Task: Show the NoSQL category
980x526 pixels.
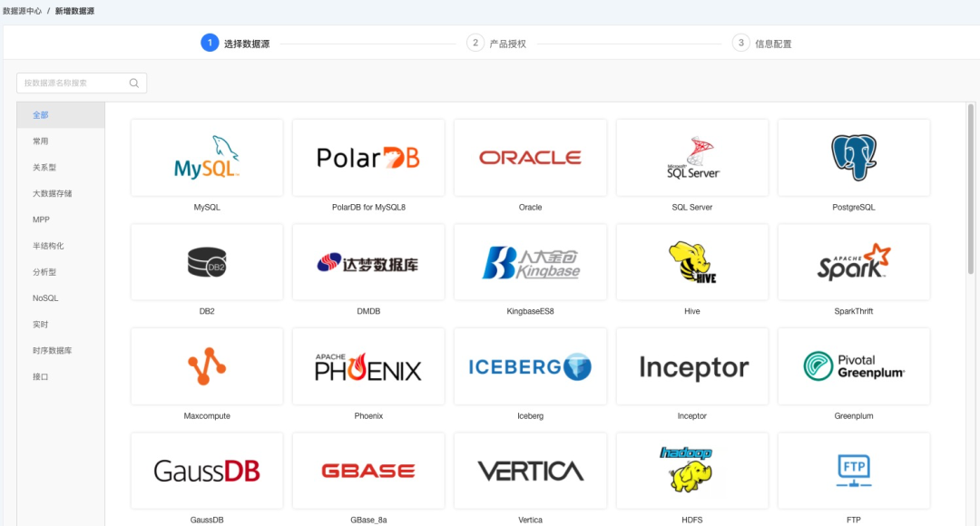Action: click(61, 298)
